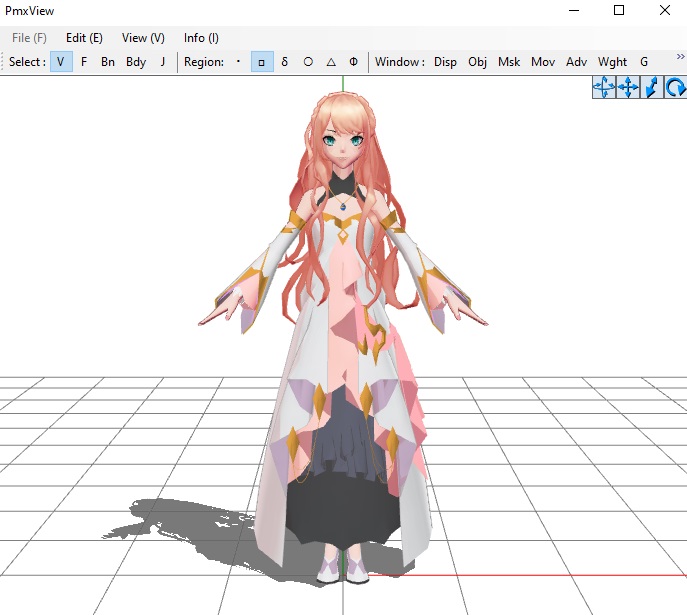Toggle face selection mode F

pyautogui.click(x=84, y=62)
